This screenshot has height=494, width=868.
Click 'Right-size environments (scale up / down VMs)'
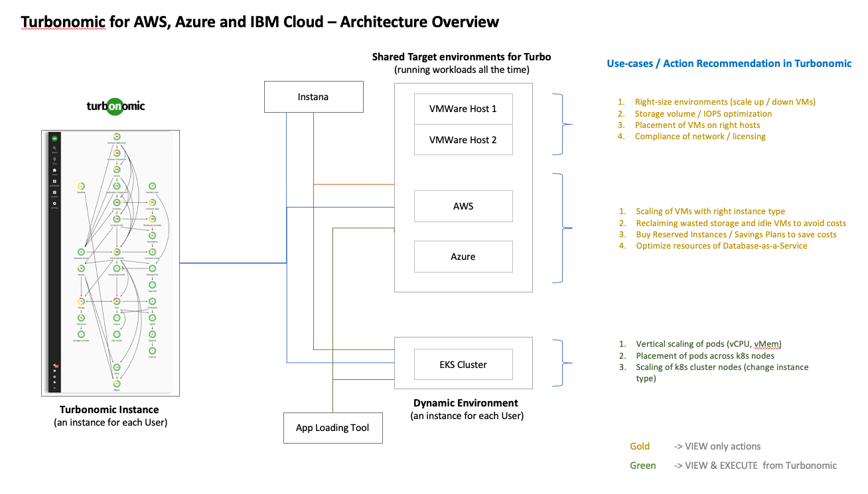point(725,102)
